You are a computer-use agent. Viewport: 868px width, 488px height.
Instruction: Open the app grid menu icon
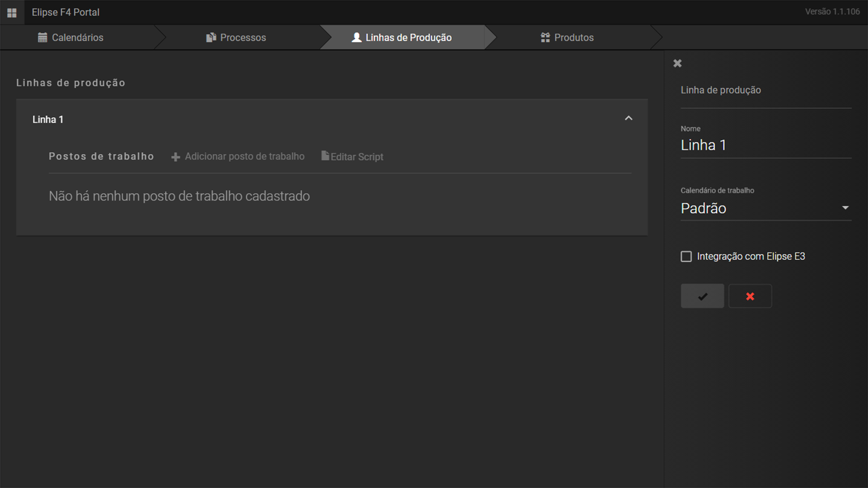coord(11,12)
